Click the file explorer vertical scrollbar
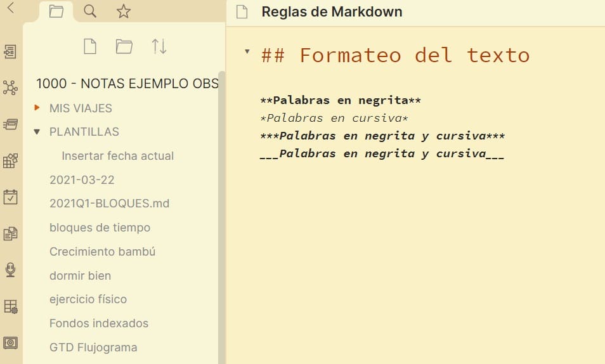The width and height of the screenshot is (605, 364). coord(221,218)
